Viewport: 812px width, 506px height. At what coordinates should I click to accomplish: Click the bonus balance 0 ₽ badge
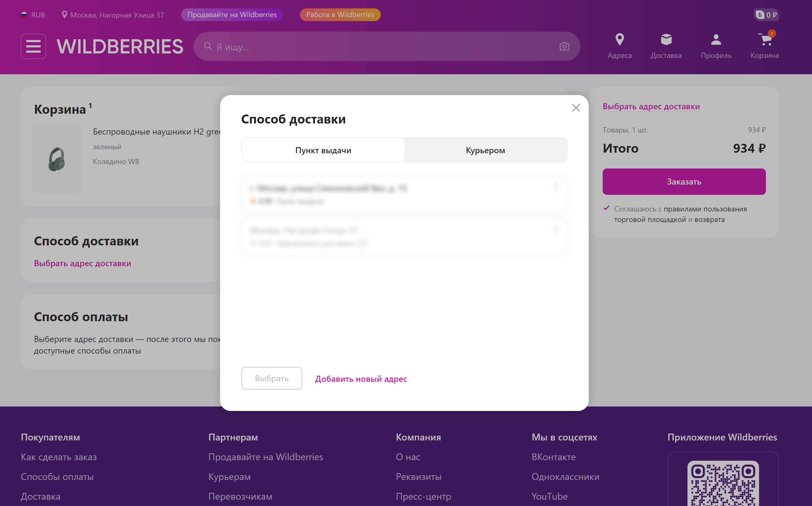click(x=766, y=15)
